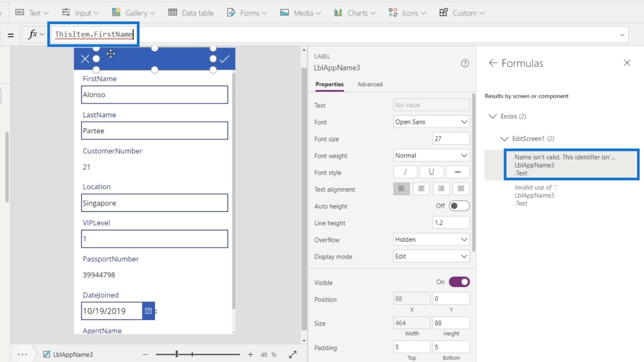Click the fx function selector
The image size is (644, 362).
[x=36, y=34]
